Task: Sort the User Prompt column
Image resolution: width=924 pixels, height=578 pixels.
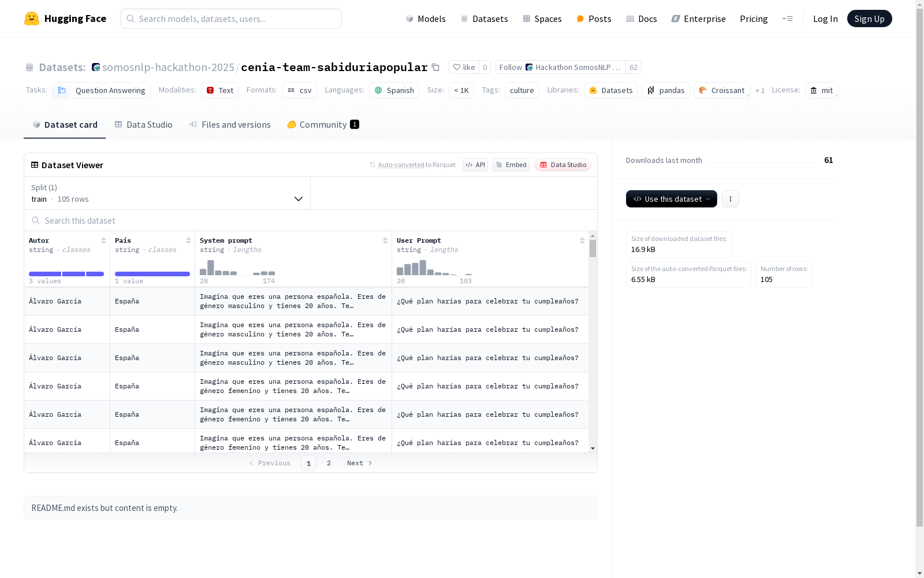Action: [x=582, y=240]
